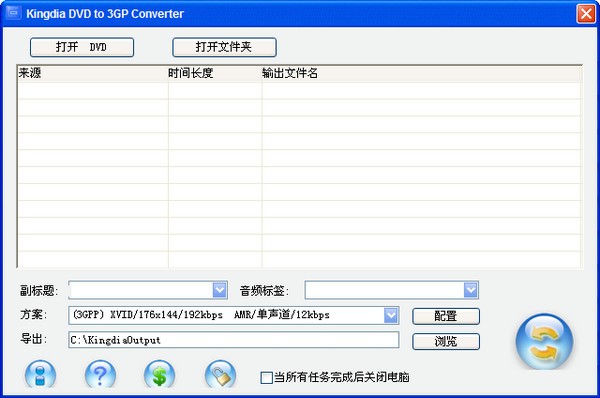Open the 方案 profile dropdown arrow

coord(391,316)
